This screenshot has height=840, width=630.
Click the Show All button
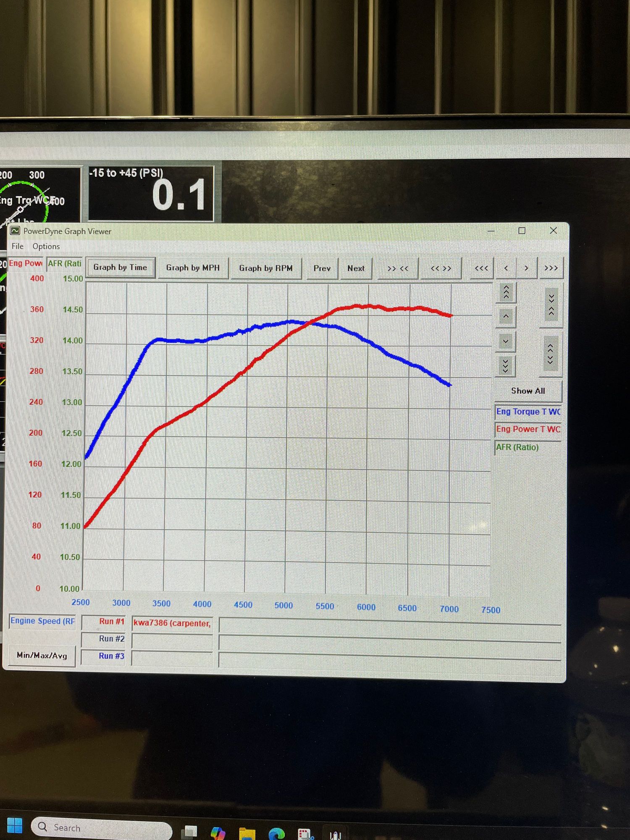tap(528, 391)
